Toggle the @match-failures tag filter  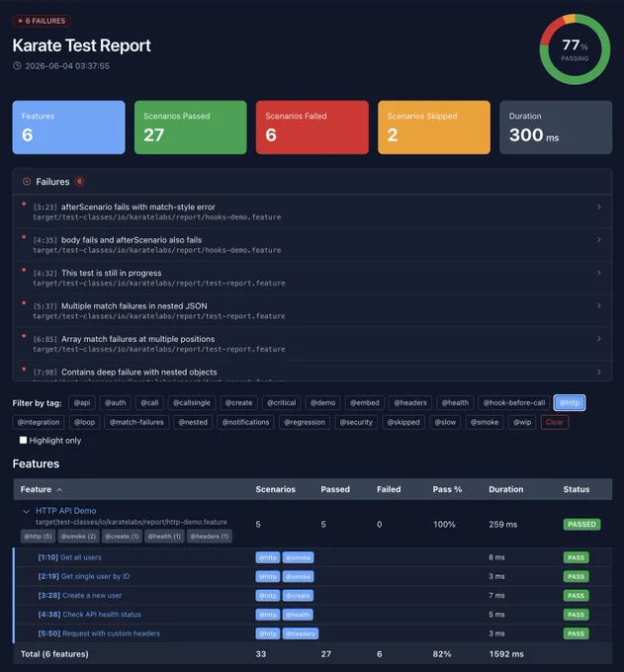[136, 422]
